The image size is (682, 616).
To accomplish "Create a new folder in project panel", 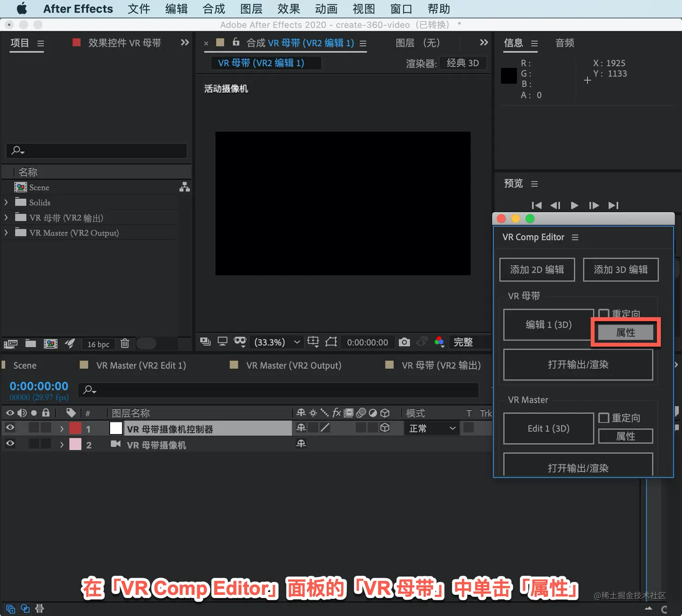I will click(31, 343).
